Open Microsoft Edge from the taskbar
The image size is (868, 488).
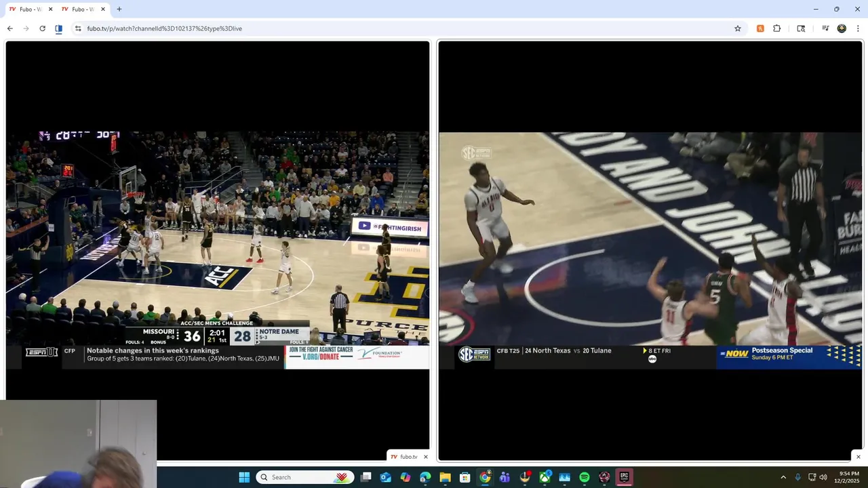coord(425,477)
